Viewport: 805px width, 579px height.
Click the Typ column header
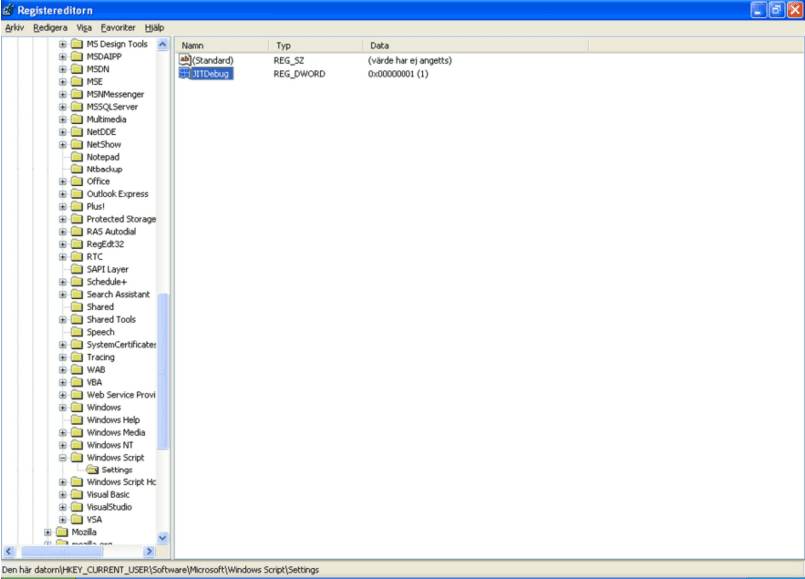(315, 46)
